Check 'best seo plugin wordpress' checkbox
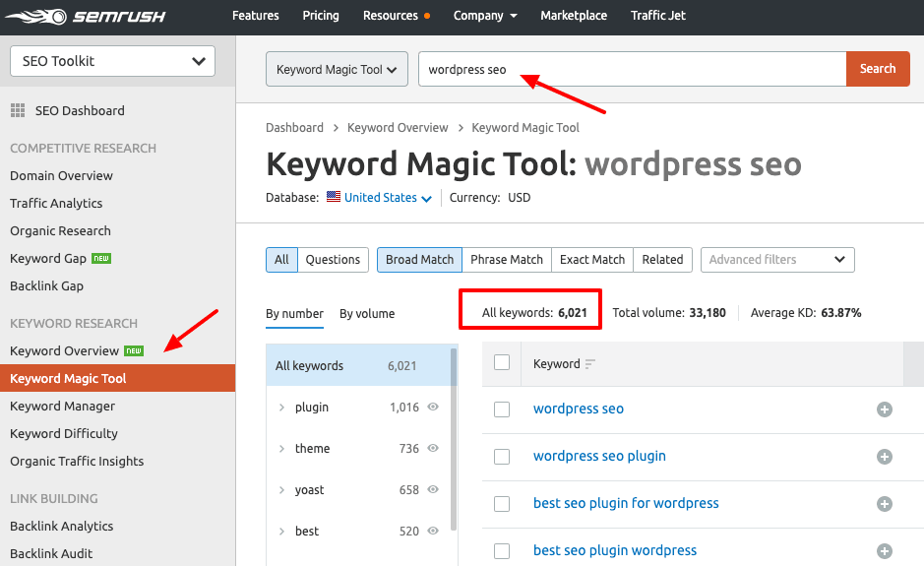The image size is (924, 566). [x=502, y=550]
